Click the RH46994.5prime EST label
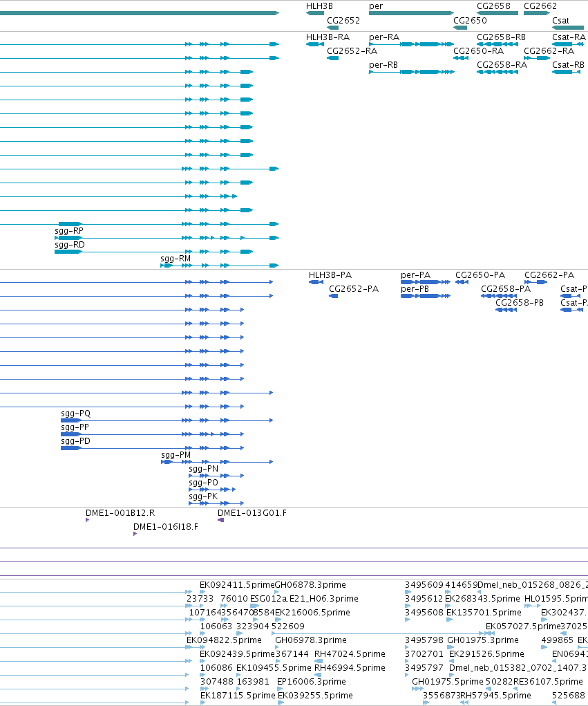 tap(350, 668)
